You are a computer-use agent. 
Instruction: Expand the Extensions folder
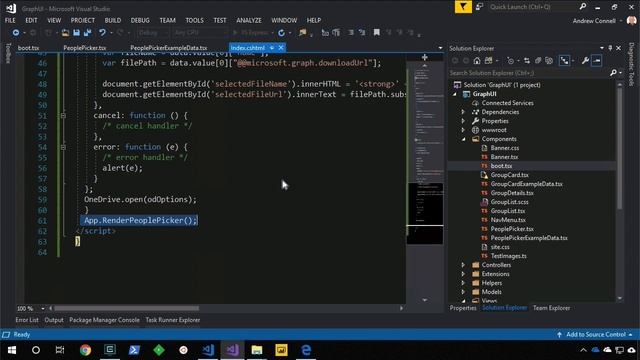click(463, 274)
